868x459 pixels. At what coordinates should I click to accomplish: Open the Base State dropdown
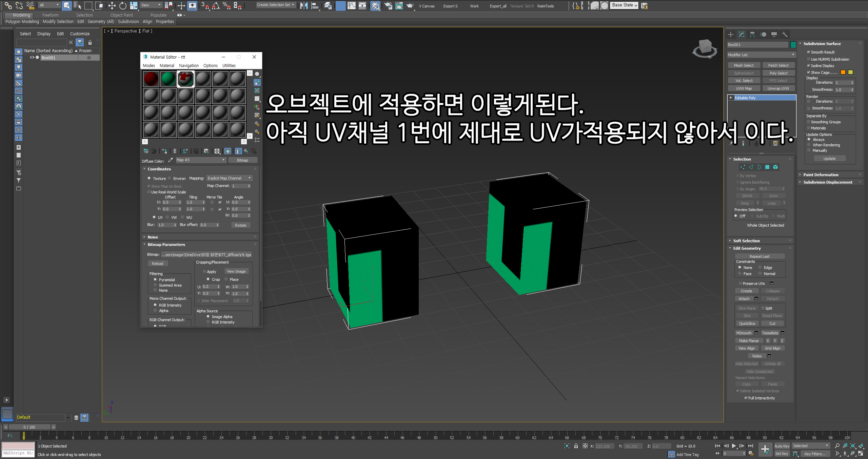625,5
